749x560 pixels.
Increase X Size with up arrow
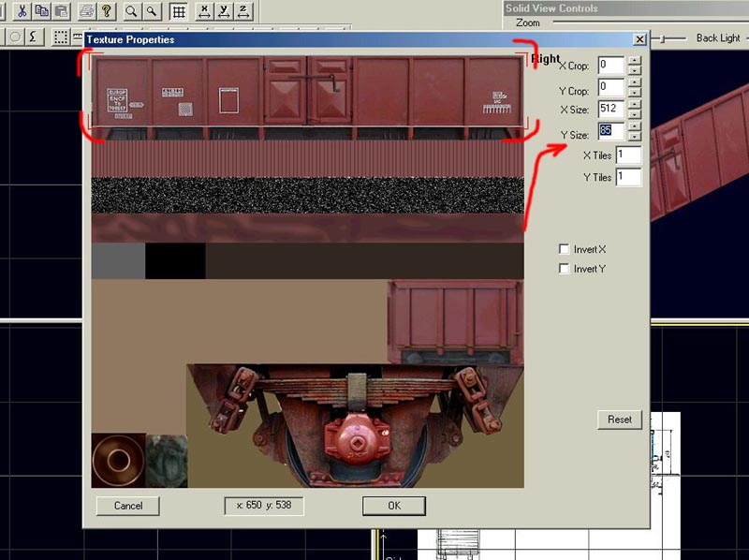point(634,105)
